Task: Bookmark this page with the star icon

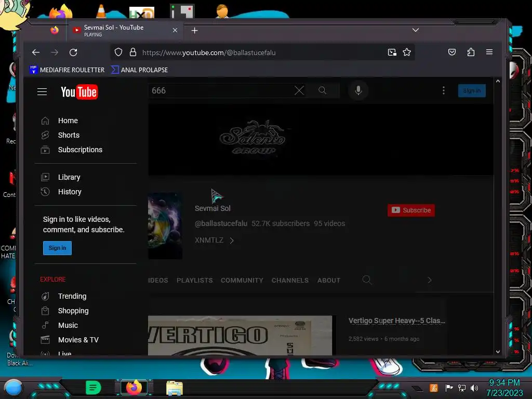Action: pyautogui.click(x=406, y=52)
